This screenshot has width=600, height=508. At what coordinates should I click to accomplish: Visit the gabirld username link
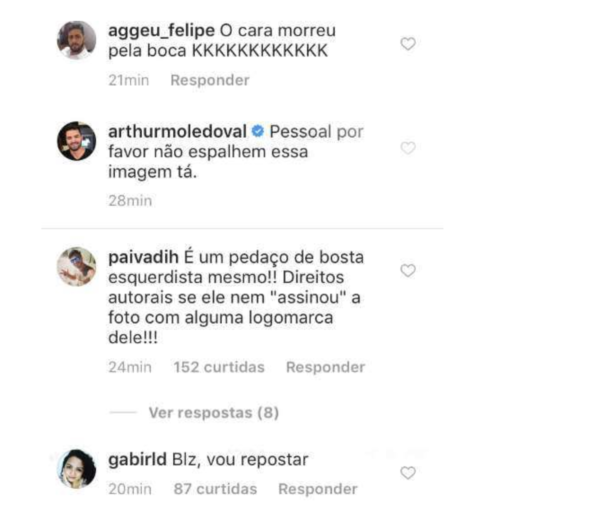click(x=137, y=459)
